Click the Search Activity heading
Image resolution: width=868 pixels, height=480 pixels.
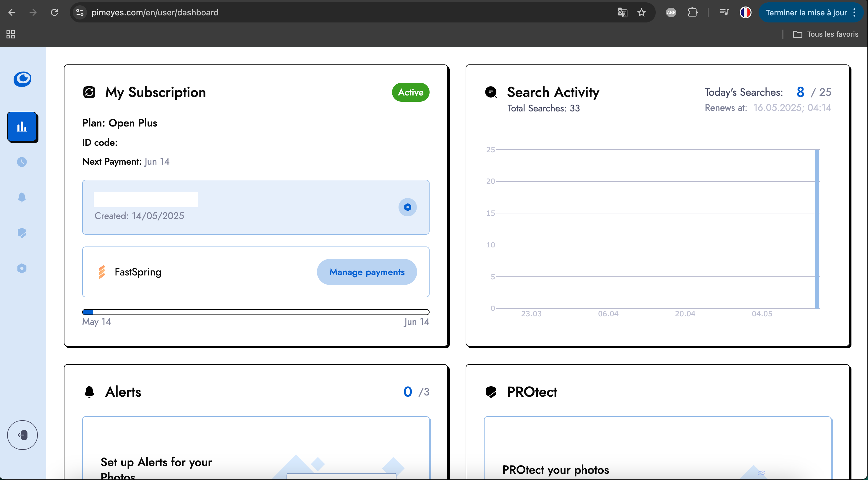(553, 92)
